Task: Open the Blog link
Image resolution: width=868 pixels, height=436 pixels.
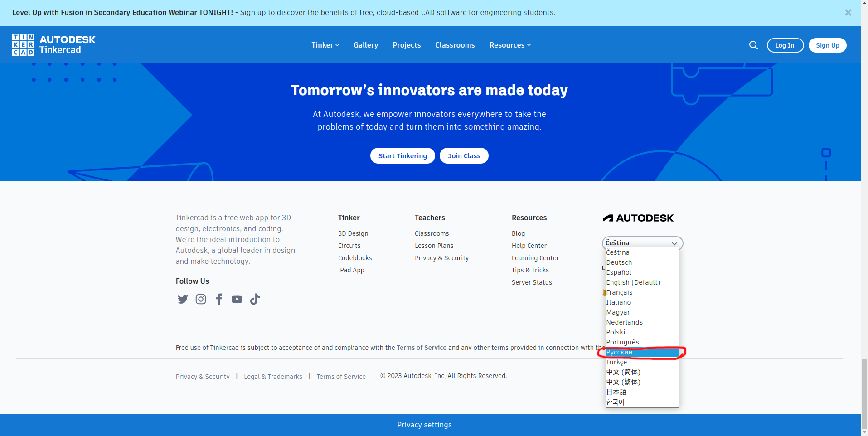Action: point(519,233)
